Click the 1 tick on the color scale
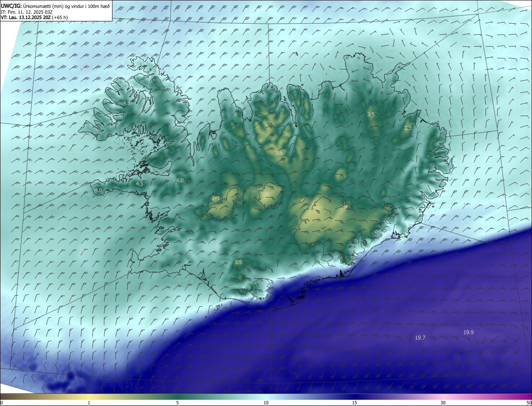 tap(89, 403)
